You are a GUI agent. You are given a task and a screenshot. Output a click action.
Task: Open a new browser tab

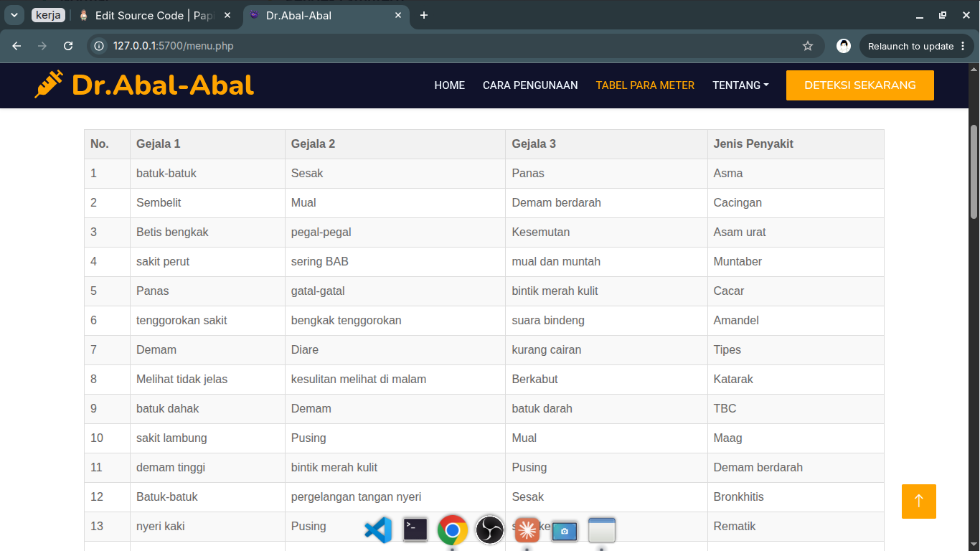coord(424,15)
